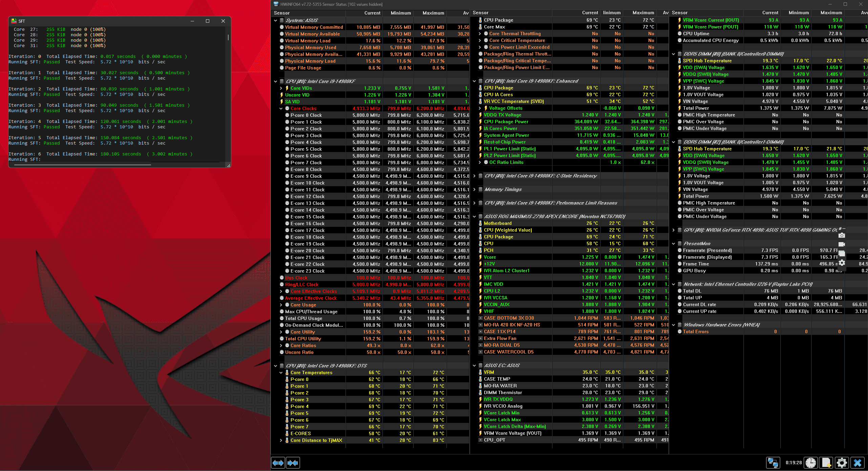Click the thermometer icon beside PCH
The width and height of the screenshot is (868, 471).
click(480, 250)
